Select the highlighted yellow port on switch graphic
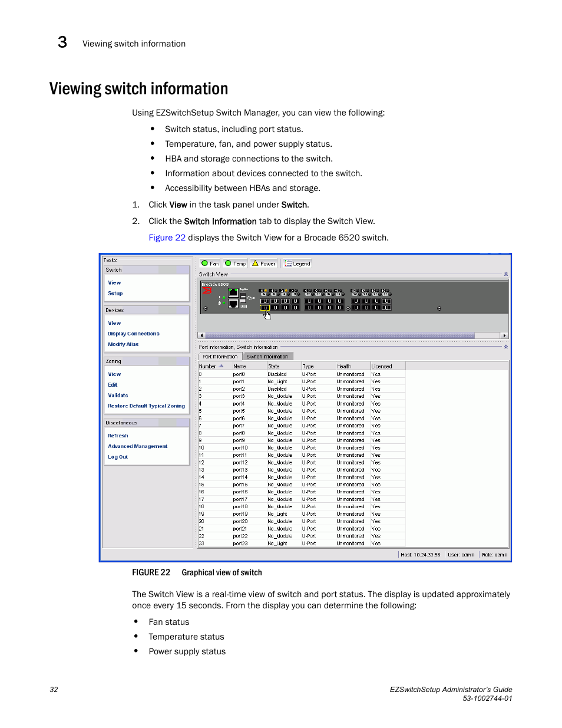This screenshot has width=562, height=728. [x=265, y=308]
